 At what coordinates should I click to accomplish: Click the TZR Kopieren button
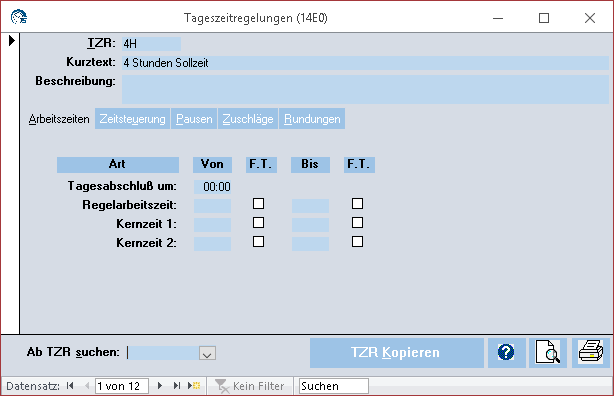pos(397,353)
